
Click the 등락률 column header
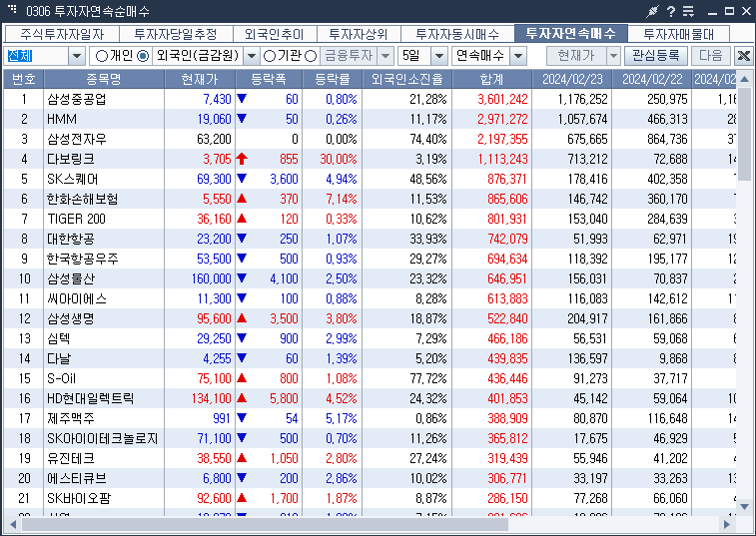(x=333, y=79)
